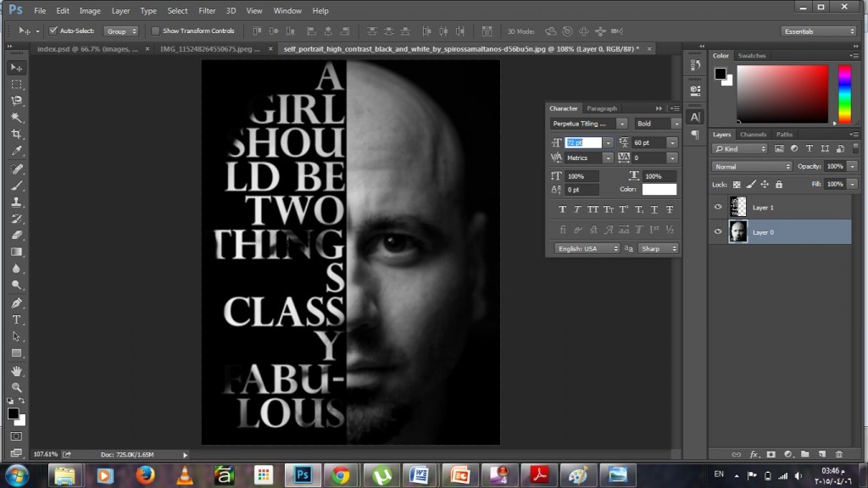Image resolution: width=868 pixels, height=488 pixels.
Task: Select the Horizontal Type tool
Action: (17, 319)
